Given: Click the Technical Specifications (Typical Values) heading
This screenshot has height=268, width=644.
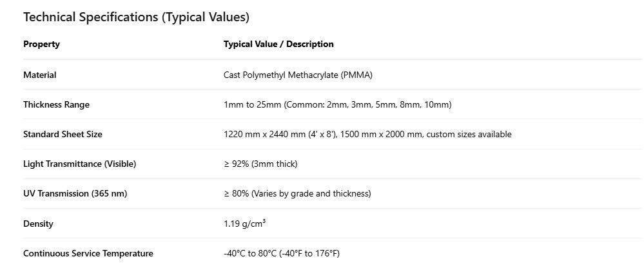Looking at the screenshot, I should [136, 17].
